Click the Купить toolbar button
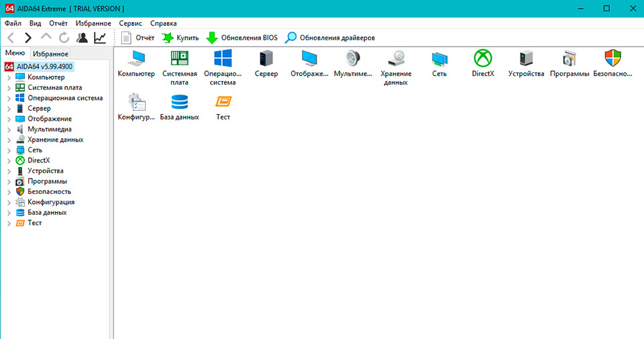The width and height of the screenshot is (644, 339). (180, 38)
